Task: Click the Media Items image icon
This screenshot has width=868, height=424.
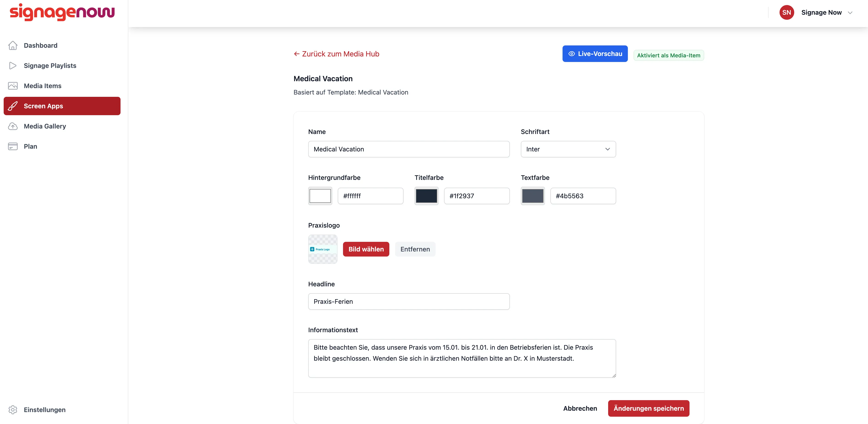Action: (x=13, y=86)
